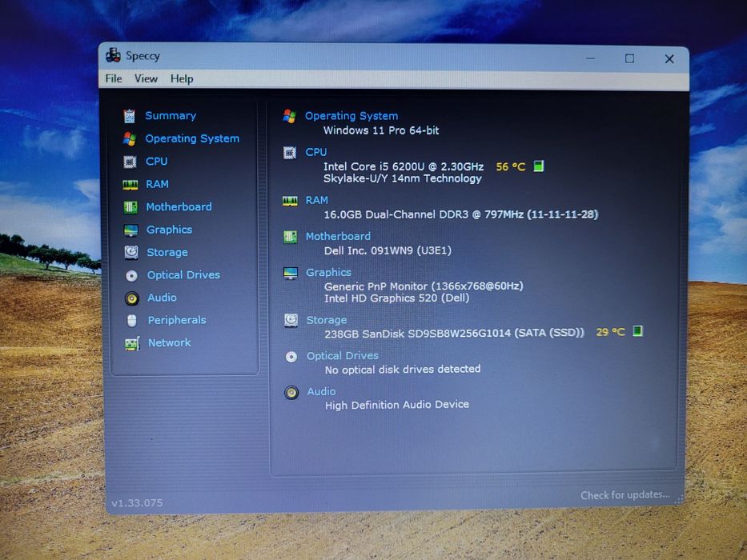Open the Help menu
The height and width of the screenshot is (560, 747).
[x=182, y=78]
